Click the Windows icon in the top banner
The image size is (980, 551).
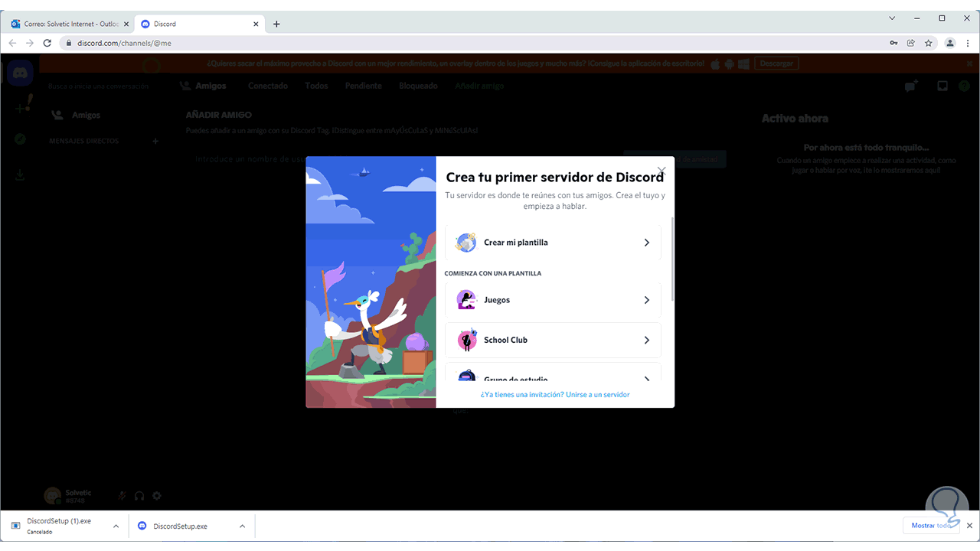[743, 64]
